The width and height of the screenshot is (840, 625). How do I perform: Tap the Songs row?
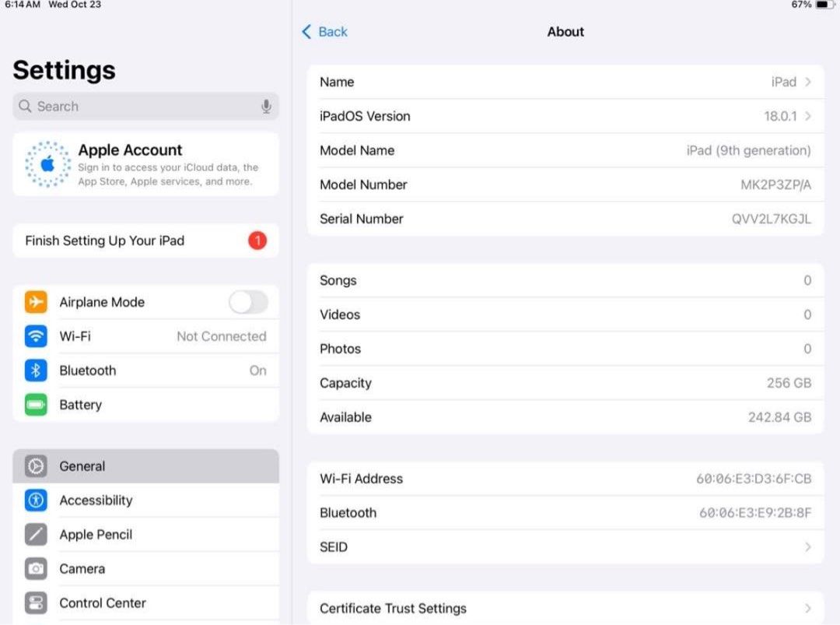pyautogui.click(x=565, y=280)
